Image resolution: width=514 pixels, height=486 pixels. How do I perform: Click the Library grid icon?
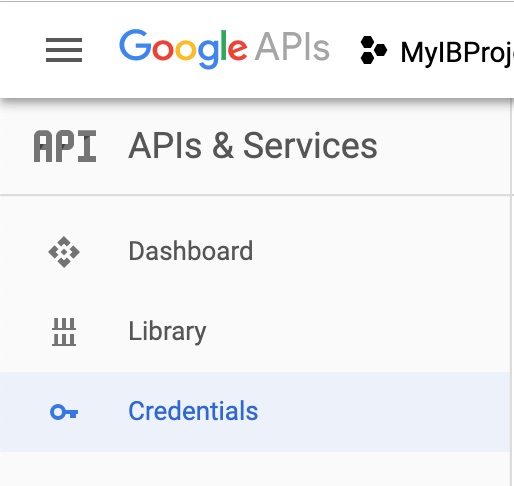tap(64, 332)
